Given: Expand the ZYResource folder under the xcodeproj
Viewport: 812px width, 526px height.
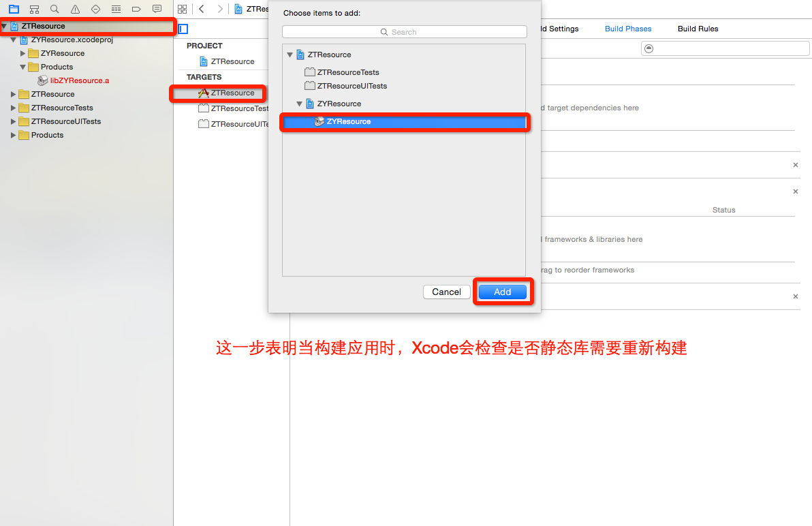Looking at the screenshot, I should pos(22,53).
